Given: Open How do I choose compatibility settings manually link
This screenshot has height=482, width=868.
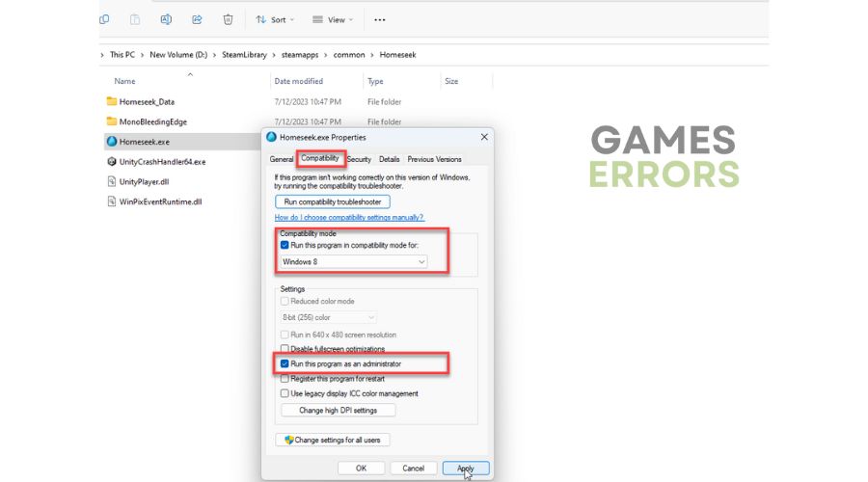Looking at the screenshot, I should [349, 218].
